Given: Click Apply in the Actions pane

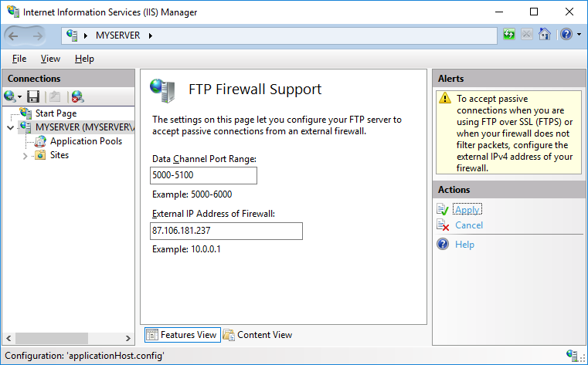Looking at the screenshot, I should tap(467, 210).
